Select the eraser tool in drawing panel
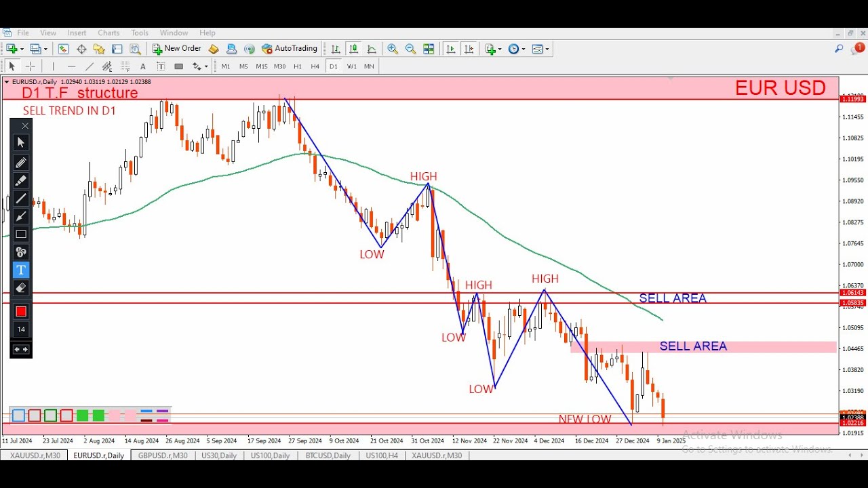Viewport: 868px width, 488px height. coord(21,288)
